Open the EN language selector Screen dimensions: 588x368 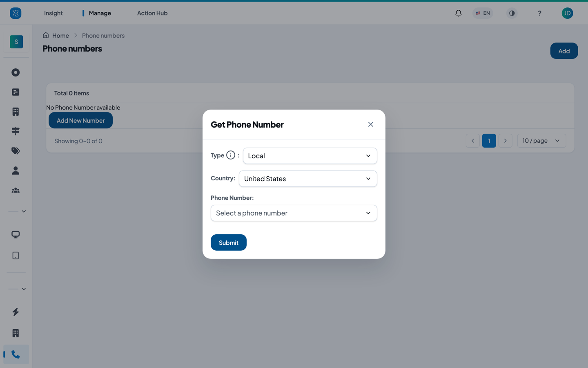pos(483,13)
